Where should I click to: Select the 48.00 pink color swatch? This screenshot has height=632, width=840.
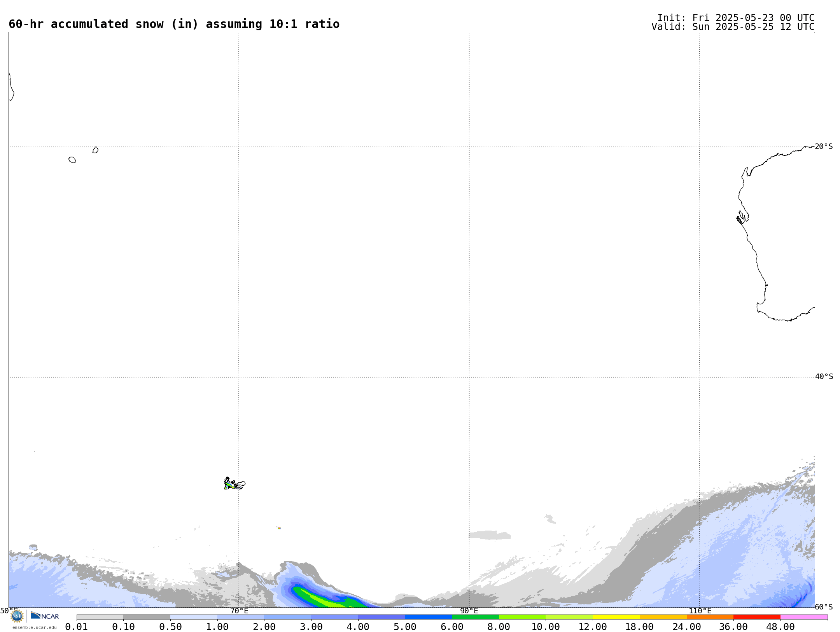804,617
